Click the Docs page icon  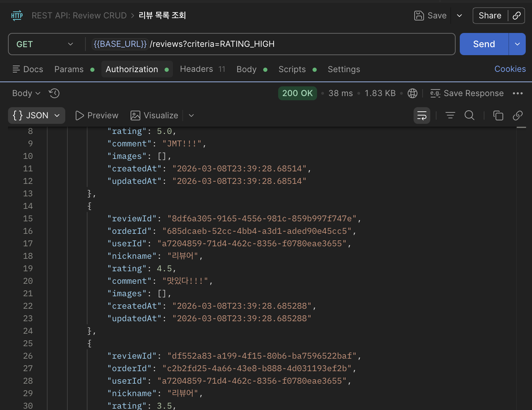click(16, 69)
